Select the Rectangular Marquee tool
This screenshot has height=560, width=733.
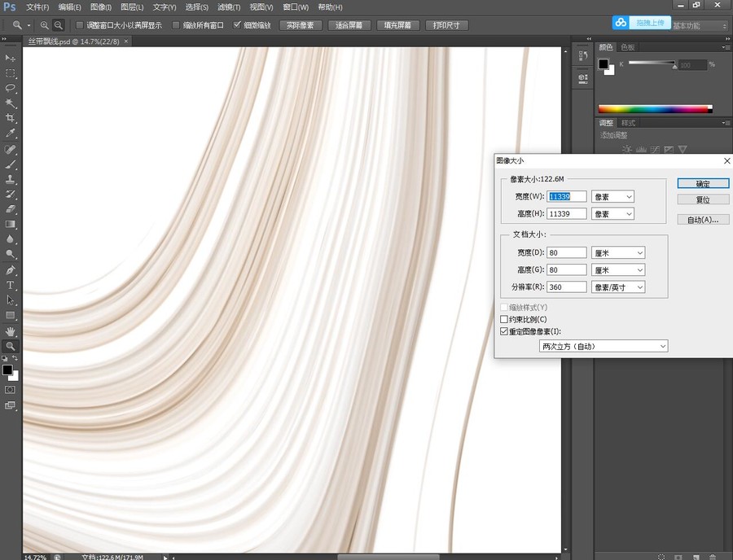tap(10, 73)
